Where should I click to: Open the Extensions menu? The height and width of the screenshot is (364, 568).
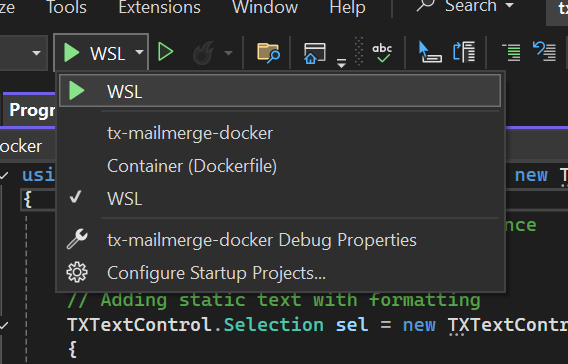tap(159, 7)
